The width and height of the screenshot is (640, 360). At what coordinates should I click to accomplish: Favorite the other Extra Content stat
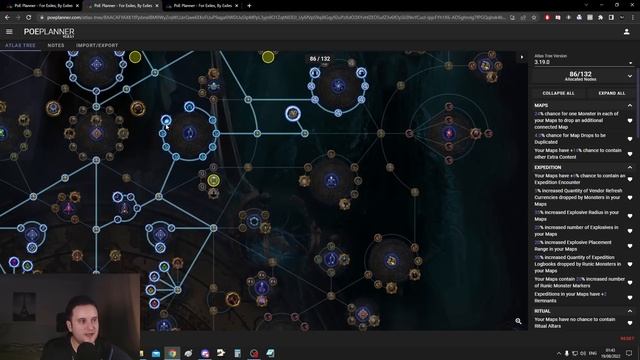(630, 154)
